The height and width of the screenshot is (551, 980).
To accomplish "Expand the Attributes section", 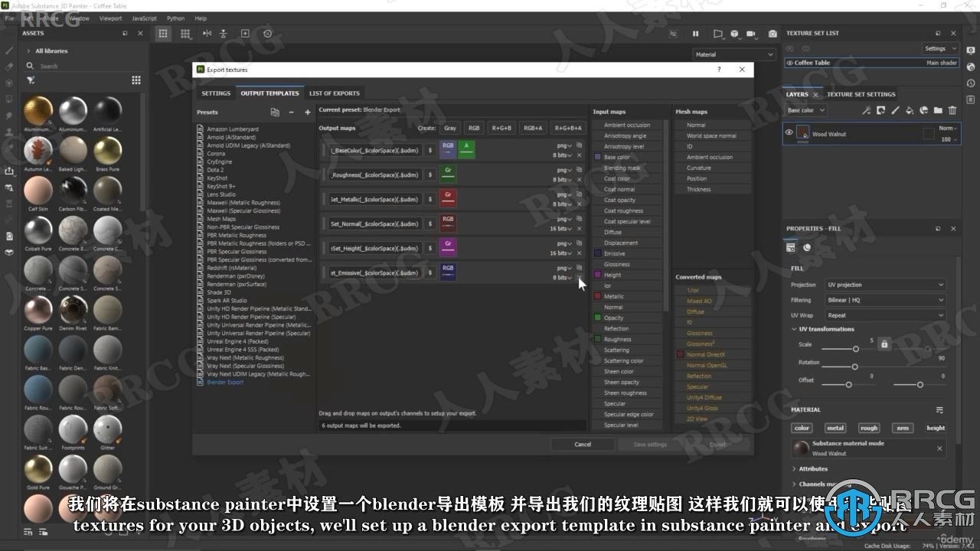I will click(794, 469).
